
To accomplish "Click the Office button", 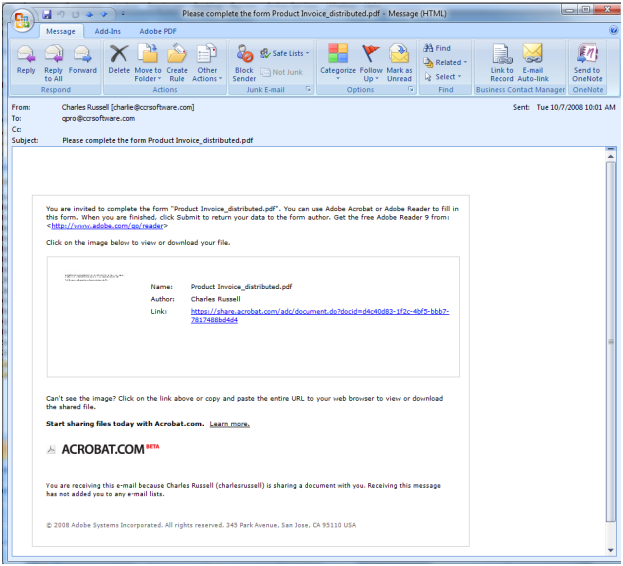I will point(22,19).
